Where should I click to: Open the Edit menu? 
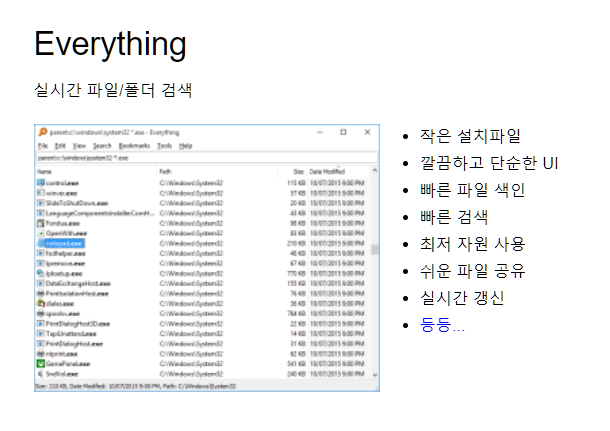coord(60,146)
